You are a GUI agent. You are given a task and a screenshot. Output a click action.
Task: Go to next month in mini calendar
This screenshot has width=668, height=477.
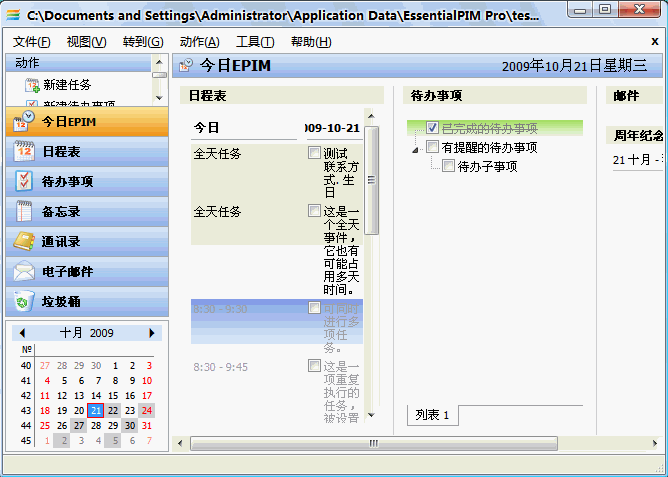tap(152, 333)
